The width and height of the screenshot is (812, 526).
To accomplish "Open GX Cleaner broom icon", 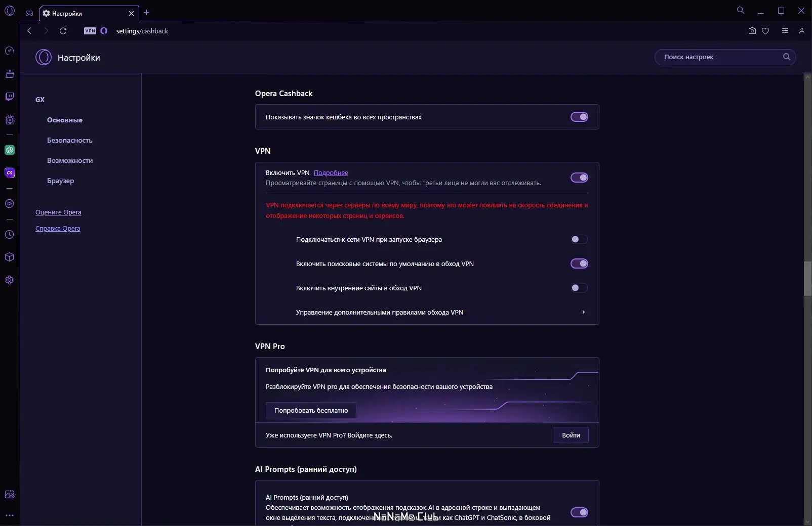I will point(10,74).
